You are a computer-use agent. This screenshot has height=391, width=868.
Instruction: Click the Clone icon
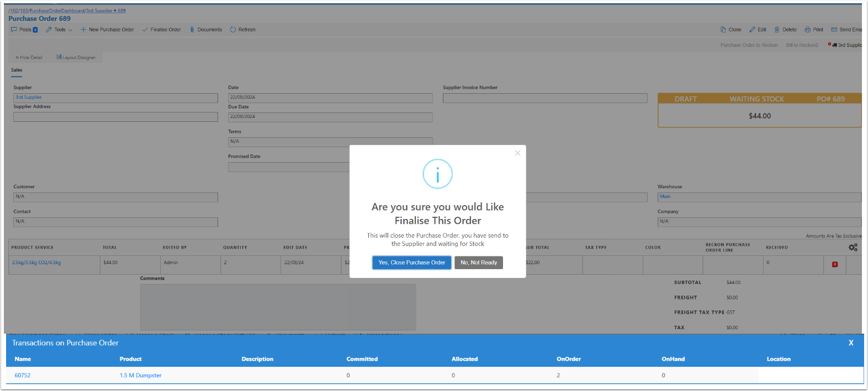[723, 30]
